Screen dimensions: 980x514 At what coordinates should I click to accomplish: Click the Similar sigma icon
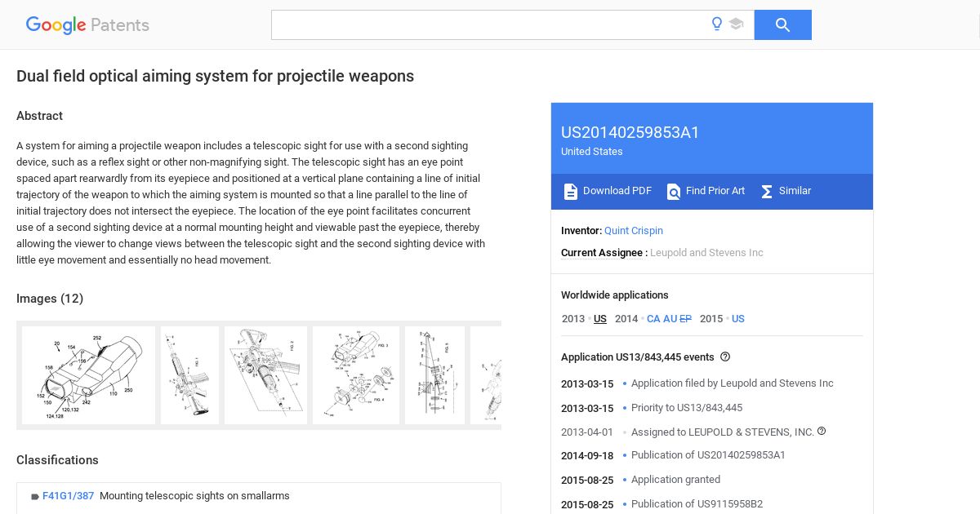point(767,191)
